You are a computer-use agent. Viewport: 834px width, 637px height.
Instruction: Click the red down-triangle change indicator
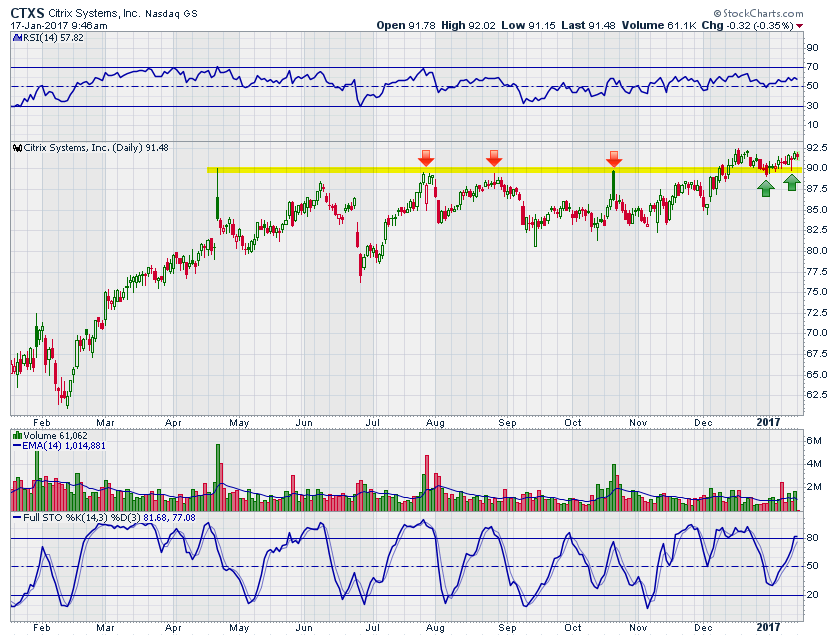pyautogui.click(x=799, y=26)
